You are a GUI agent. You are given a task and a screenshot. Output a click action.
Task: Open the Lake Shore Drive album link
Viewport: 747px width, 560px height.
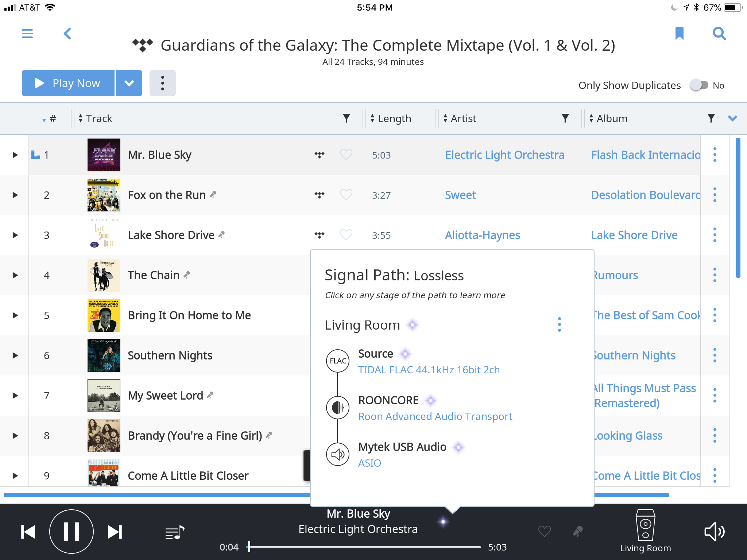pos(634,235)
